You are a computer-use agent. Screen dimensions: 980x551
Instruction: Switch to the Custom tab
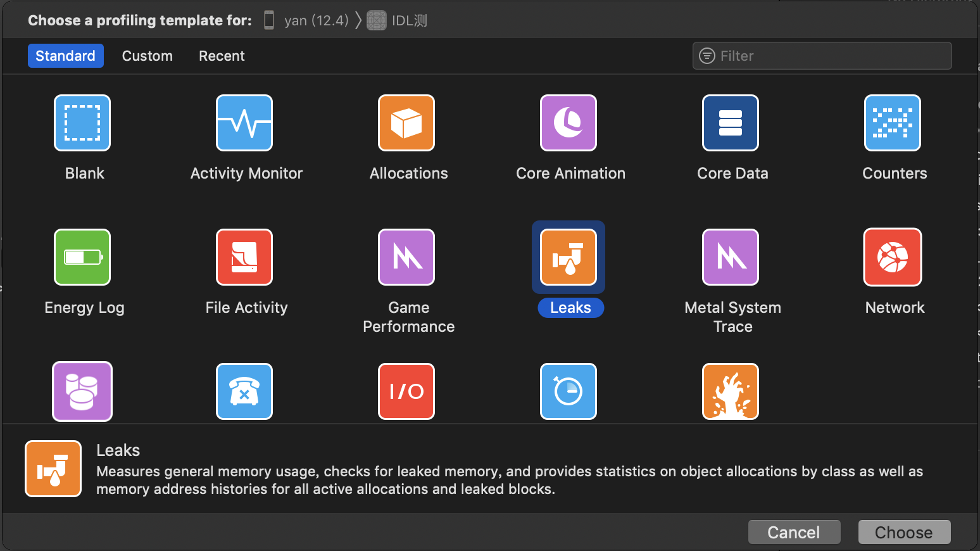pos(147,56)
